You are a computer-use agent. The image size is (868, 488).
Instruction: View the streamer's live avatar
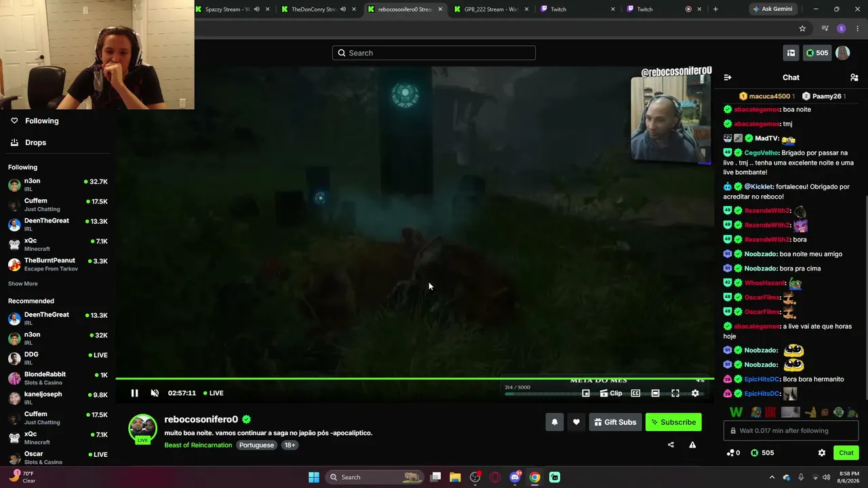click(x=142, y=429)
